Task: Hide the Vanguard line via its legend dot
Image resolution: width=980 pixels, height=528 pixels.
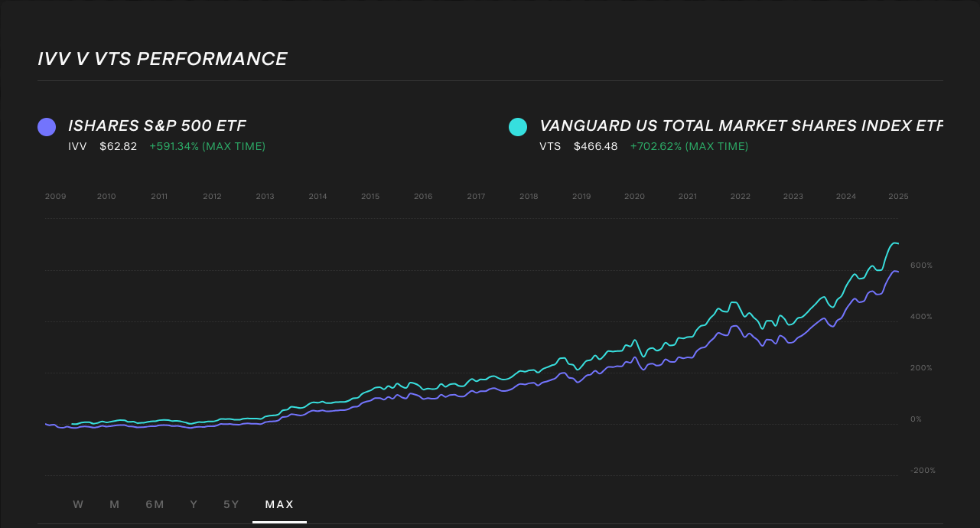Action: (518, 126)
